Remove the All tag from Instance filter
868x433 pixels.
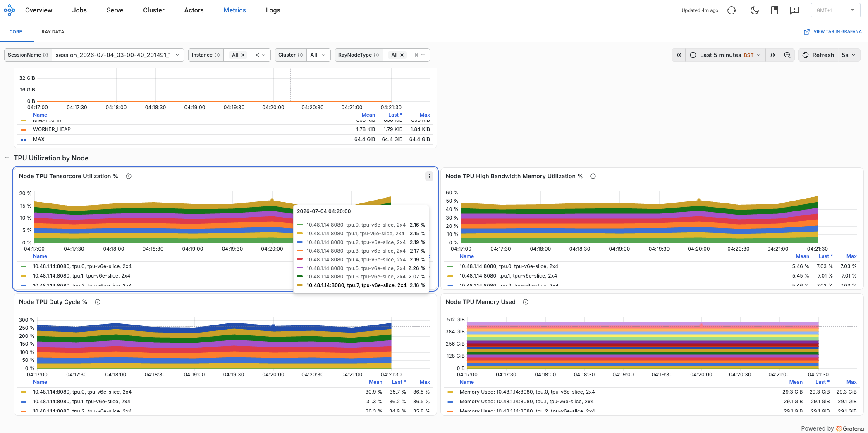point(243,55)
